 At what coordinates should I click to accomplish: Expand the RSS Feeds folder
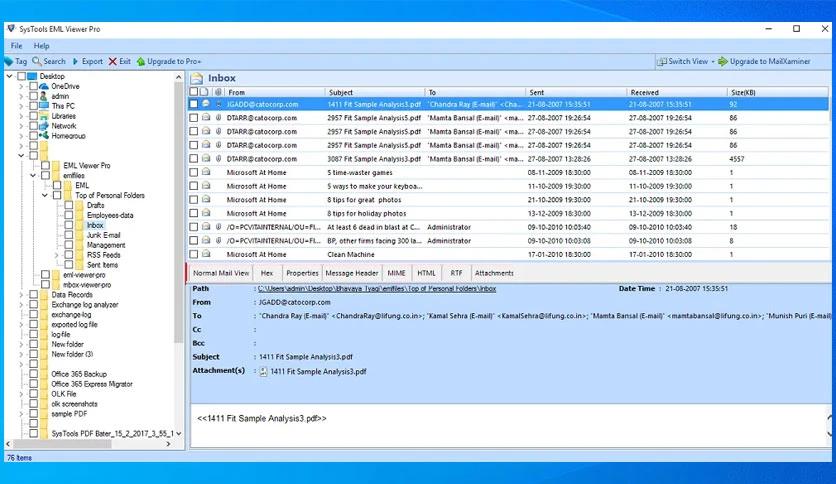click(x=57, y=255)
